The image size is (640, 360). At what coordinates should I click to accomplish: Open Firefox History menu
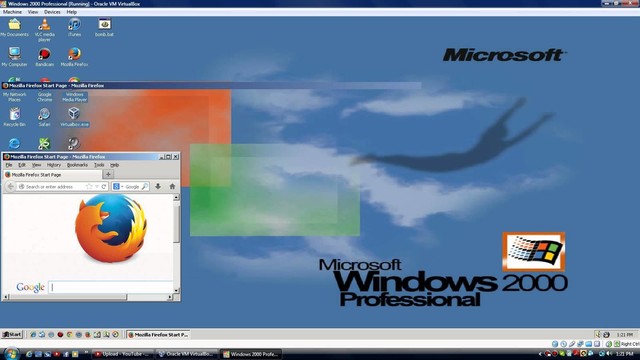[x=53, y=165]
